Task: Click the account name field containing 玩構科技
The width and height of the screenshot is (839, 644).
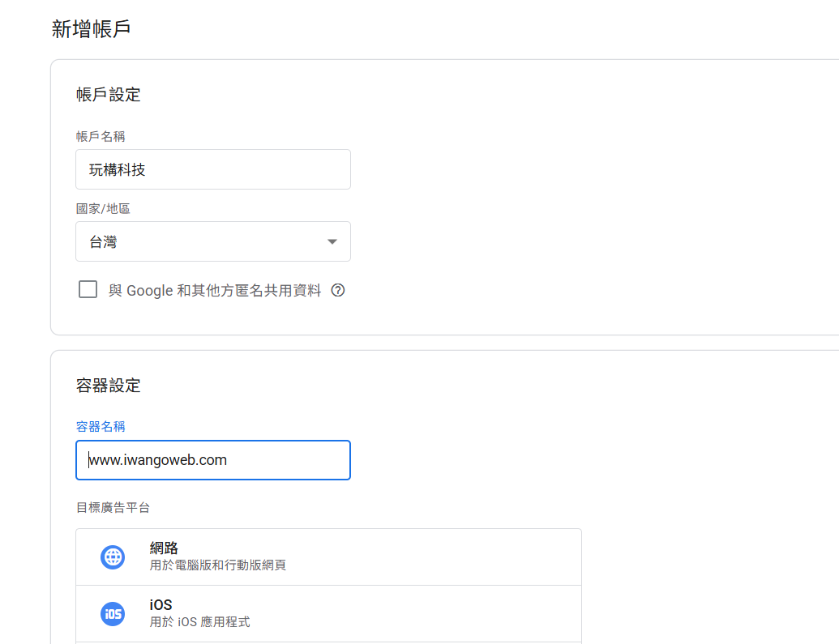Action: pyautogui.click(x=212, y=169)
